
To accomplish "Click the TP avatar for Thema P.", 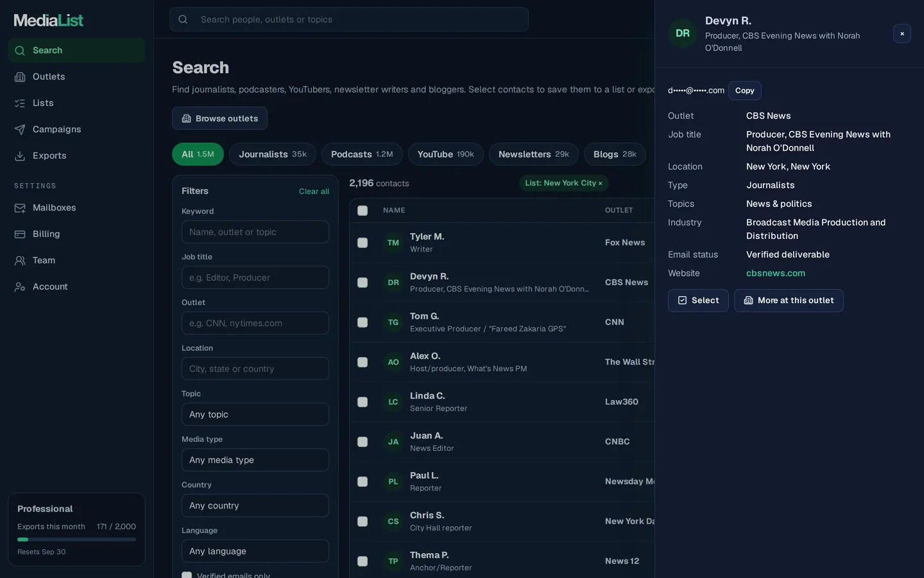I will coord(393,561).
